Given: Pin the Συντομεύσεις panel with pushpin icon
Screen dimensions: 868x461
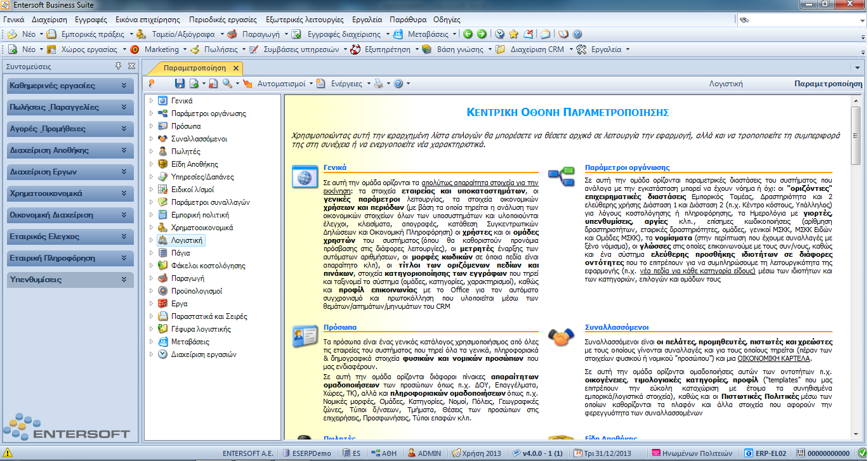Looking at the screenshot, I should pyautogui.click(x=118, y=66).
